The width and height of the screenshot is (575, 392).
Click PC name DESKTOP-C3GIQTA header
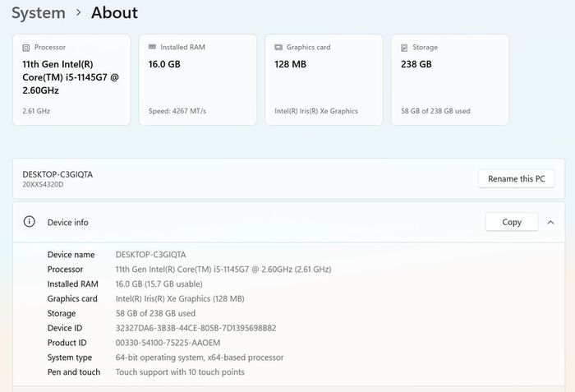click(x=57, y=174)
